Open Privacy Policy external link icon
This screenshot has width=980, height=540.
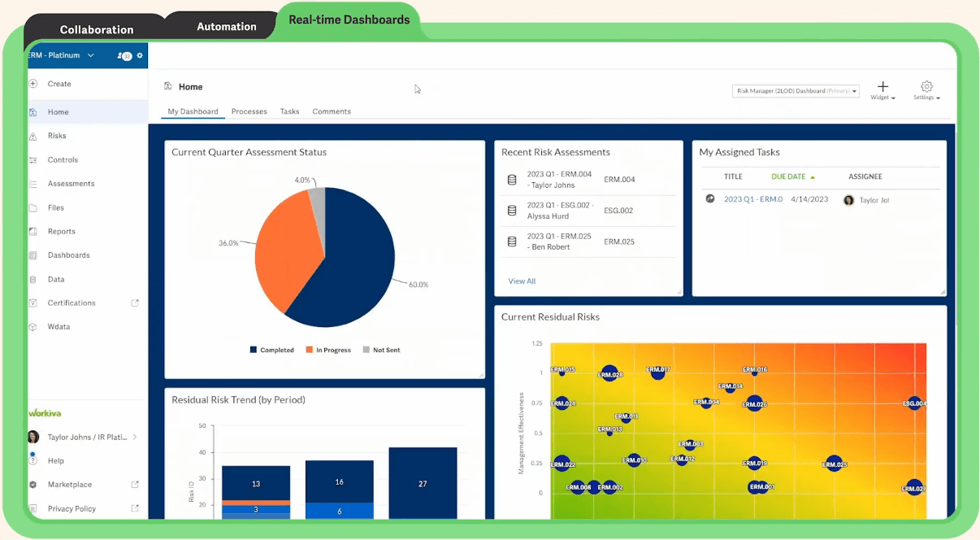pos(135,508)
